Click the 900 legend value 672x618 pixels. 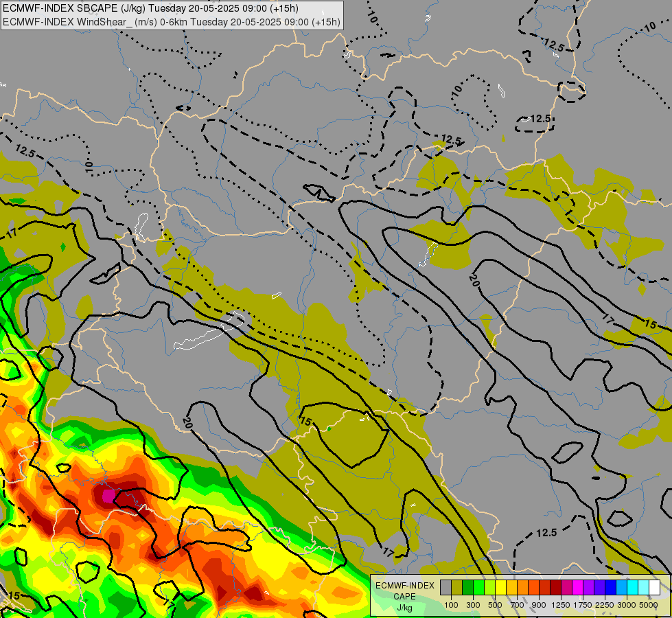(x=539, y=605)
